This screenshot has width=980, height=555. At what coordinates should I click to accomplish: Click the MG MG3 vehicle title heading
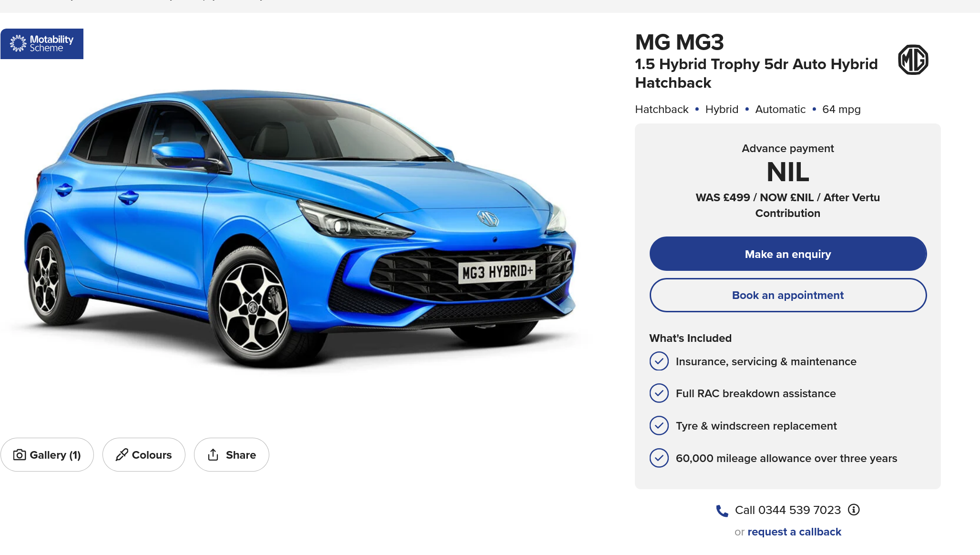coord(679,42)
